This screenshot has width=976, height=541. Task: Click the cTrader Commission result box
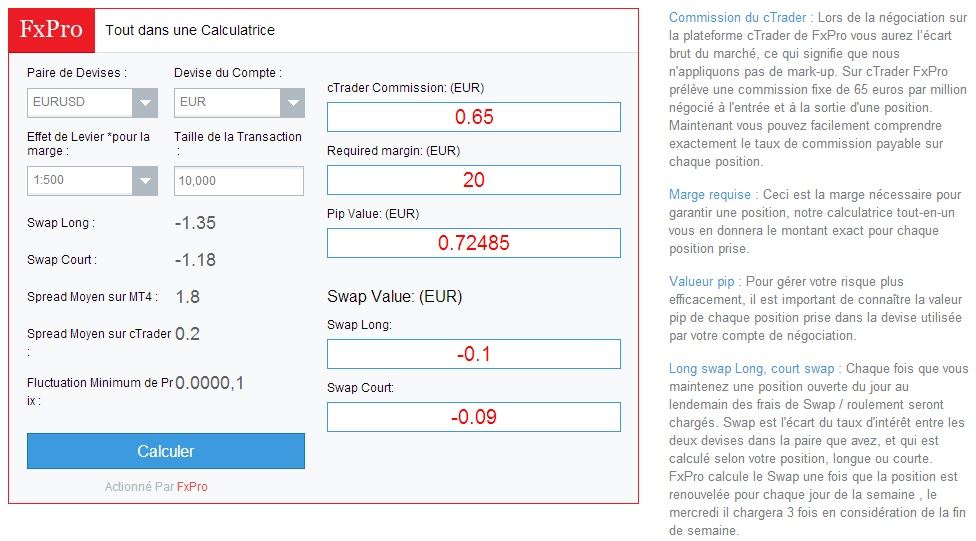coord(473,117)
